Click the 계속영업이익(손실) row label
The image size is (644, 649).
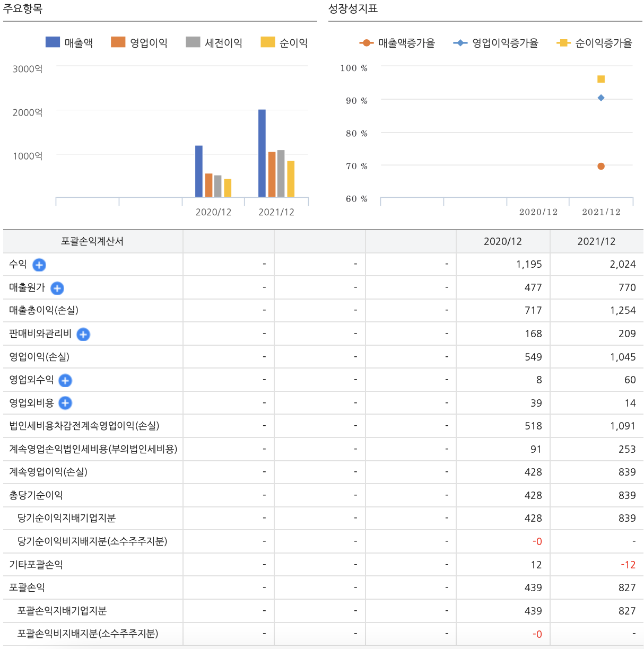pos(48,472)
